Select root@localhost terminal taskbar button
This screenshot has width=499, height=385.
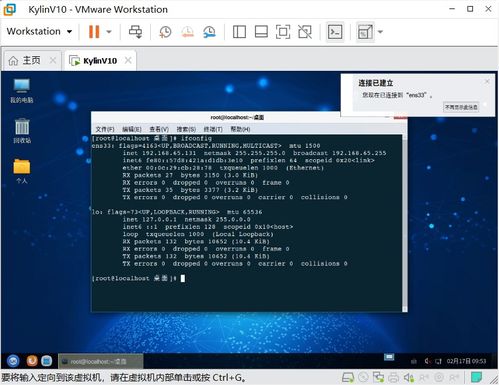[x=101, y=361]
